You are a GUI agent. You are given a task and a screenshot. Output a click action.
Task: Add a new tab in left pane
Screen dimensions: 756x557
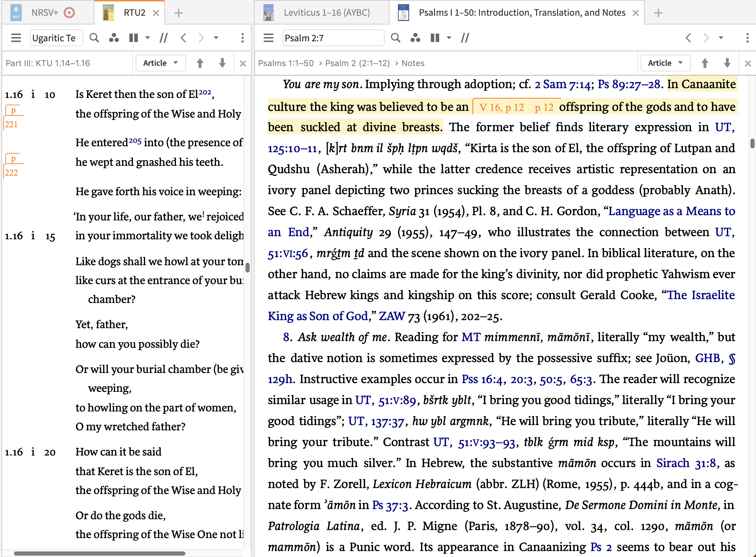(178, 13)
